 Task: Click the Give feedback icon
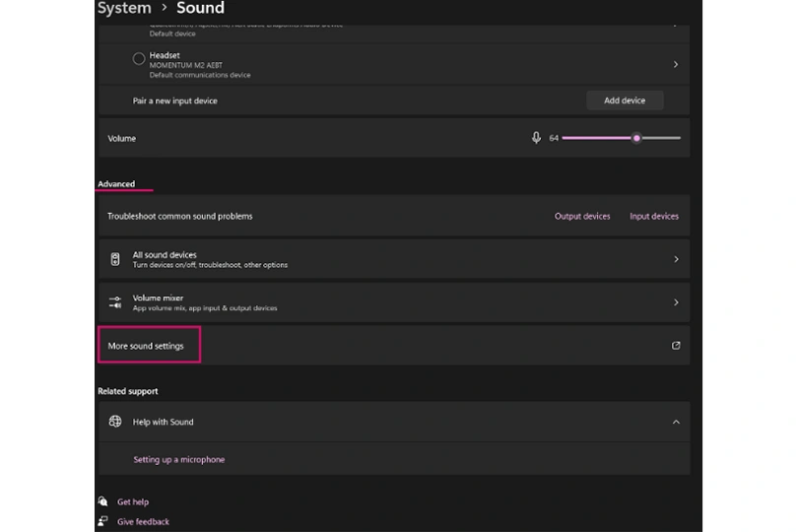coord(102,521)
